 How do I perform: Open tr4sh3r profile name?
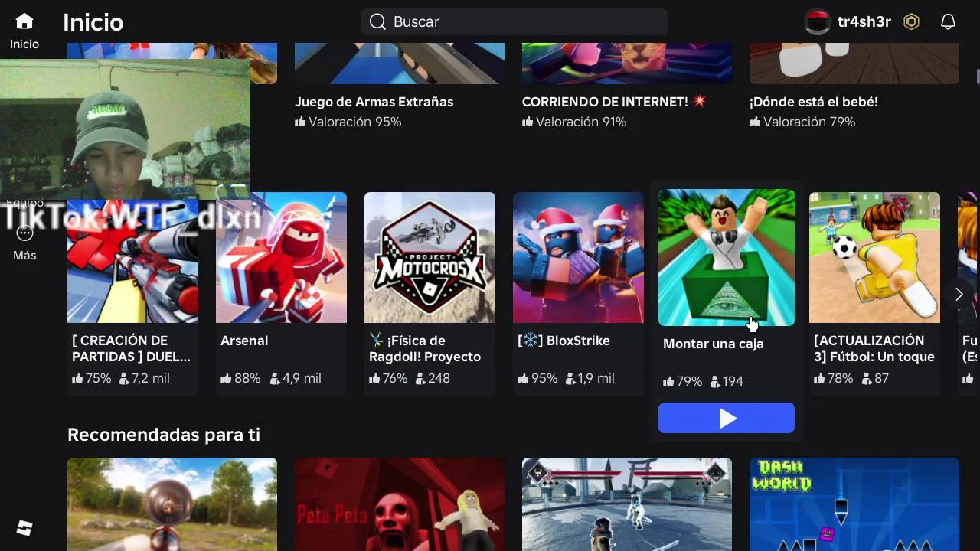coord(864,21)
